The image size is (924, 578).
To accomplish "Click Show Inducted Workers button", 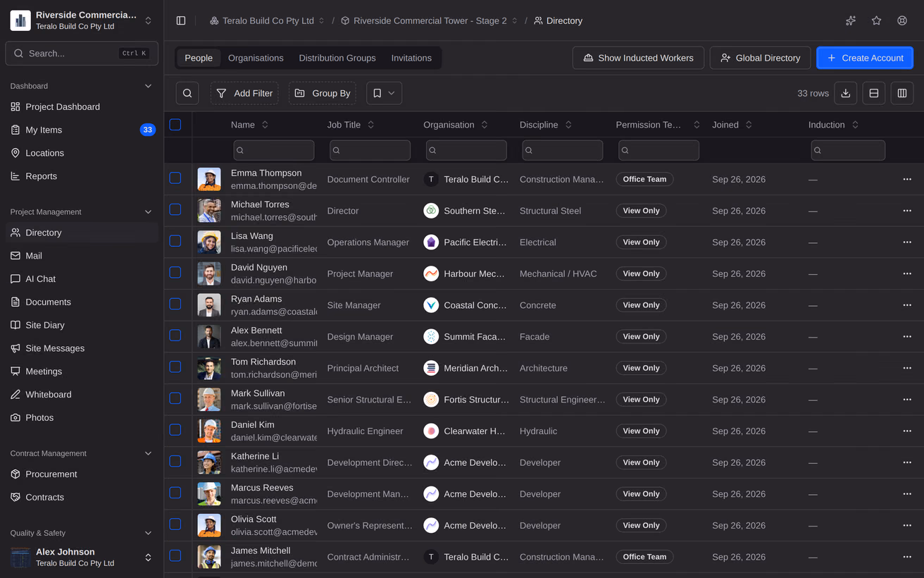I will 638,58.
